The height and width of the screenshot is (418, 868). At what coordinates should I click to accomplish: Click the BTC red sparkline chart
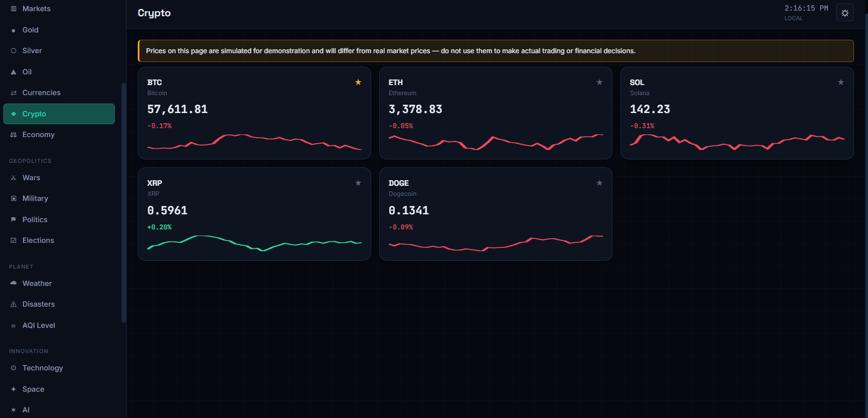[x=254, y=142]
